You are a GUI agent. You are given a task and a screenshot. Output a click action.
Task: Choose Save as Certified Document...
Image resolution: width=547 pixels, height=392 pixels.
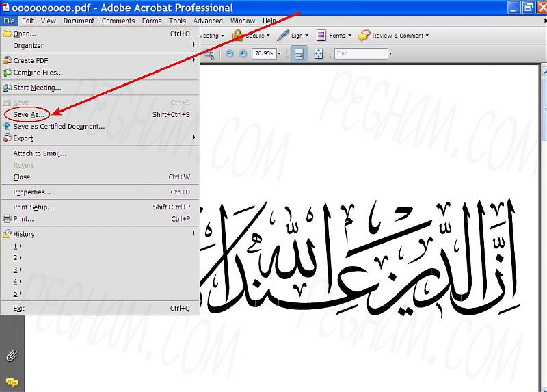pyautogui.click(x=100, y=127)
